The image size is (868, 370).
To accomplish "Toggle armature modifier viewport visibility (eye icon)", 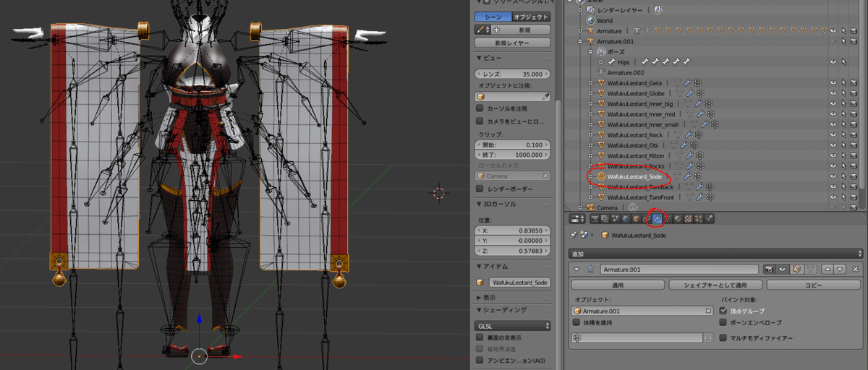I will [x=783, y=270].
